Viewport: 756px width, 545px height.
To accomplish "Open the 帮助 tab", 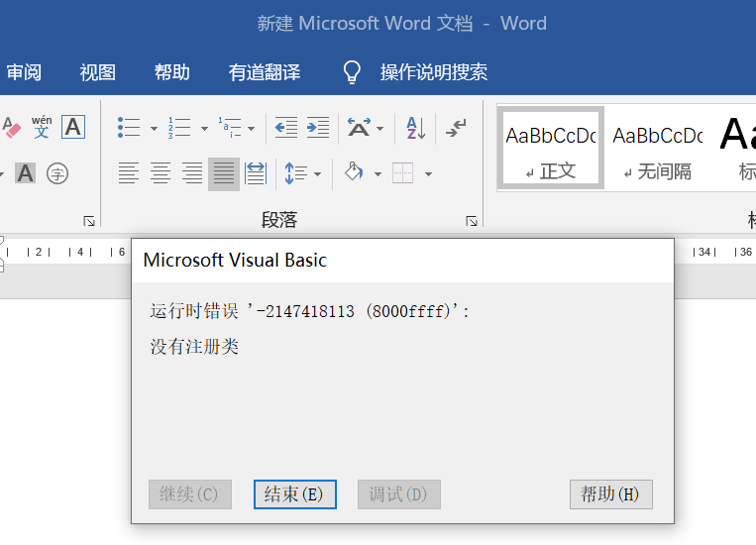I will 172,72.
